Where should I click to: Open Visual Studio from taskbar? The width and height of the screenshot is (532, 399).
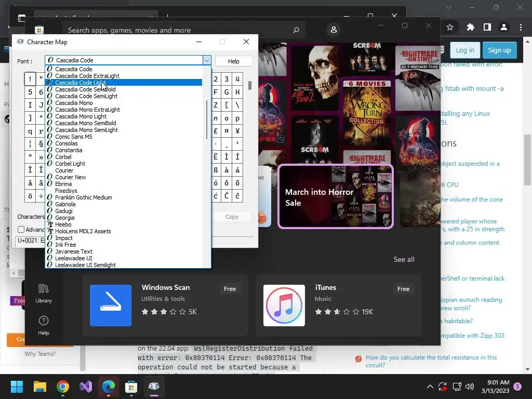tap(86, 387)
